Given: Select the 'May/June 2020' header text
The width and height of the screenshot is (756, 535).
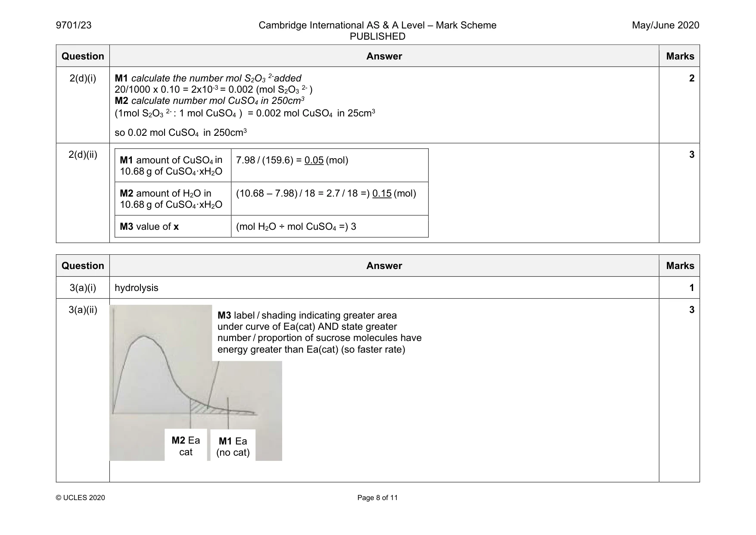Looking at the screenshot, I should pos(666,25).
